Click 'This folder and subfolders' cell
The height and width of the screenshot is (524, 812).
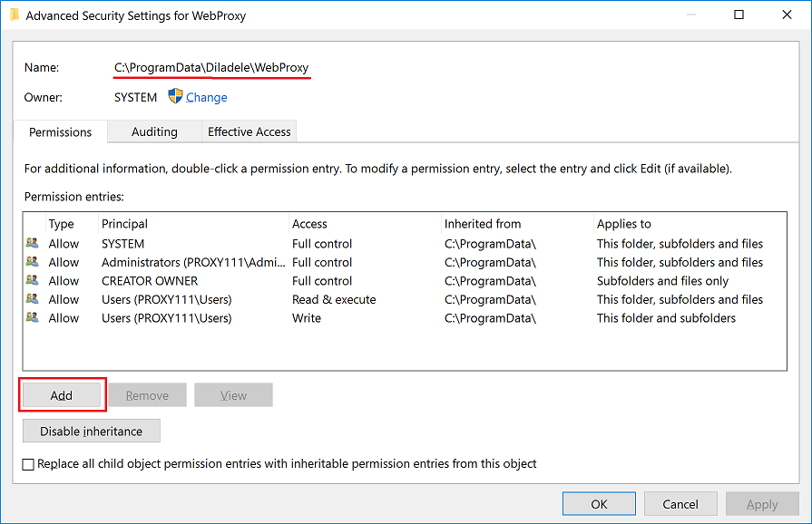pos(666,318)
